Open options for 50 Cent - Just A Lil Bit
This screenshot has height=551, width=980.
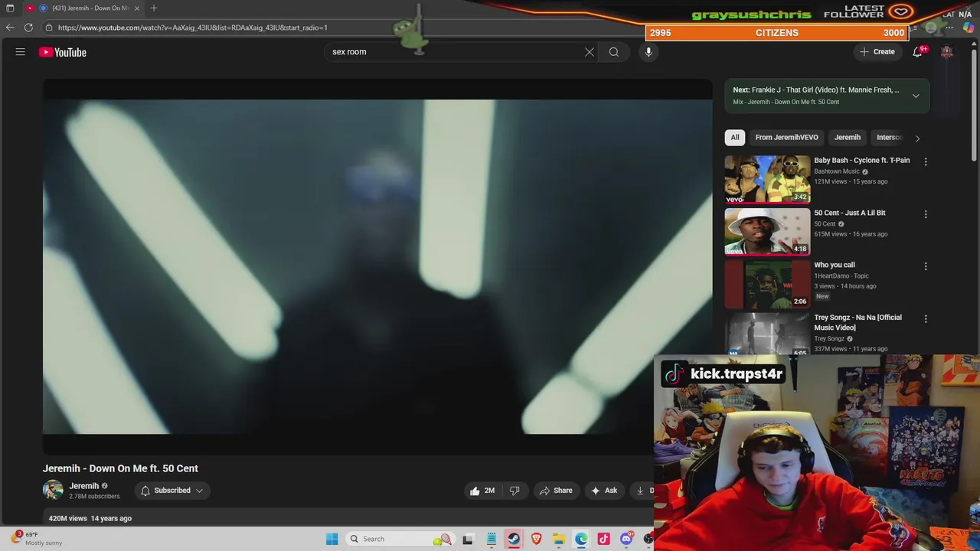pos(926,214)
